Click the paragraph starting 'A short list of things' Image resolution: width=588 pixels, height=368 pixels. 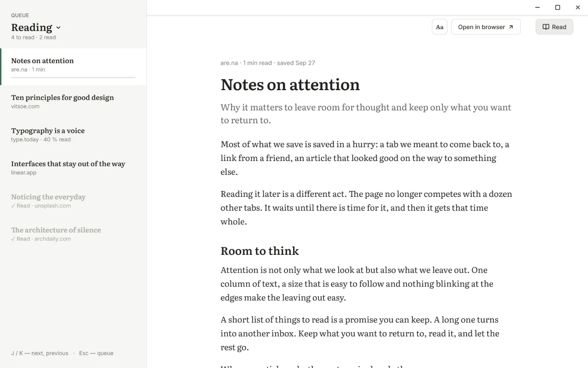point(360,333)
